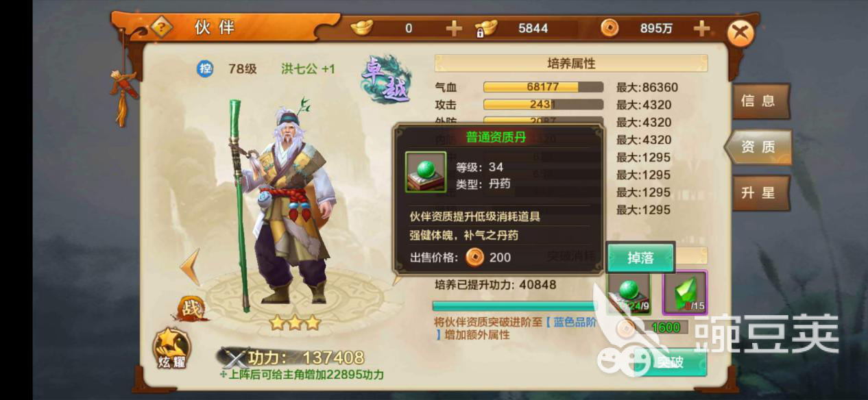Viewport: 868px width, 400px height.
Task: Click the 气血 progress bar
Action: [x=544, y=87]
